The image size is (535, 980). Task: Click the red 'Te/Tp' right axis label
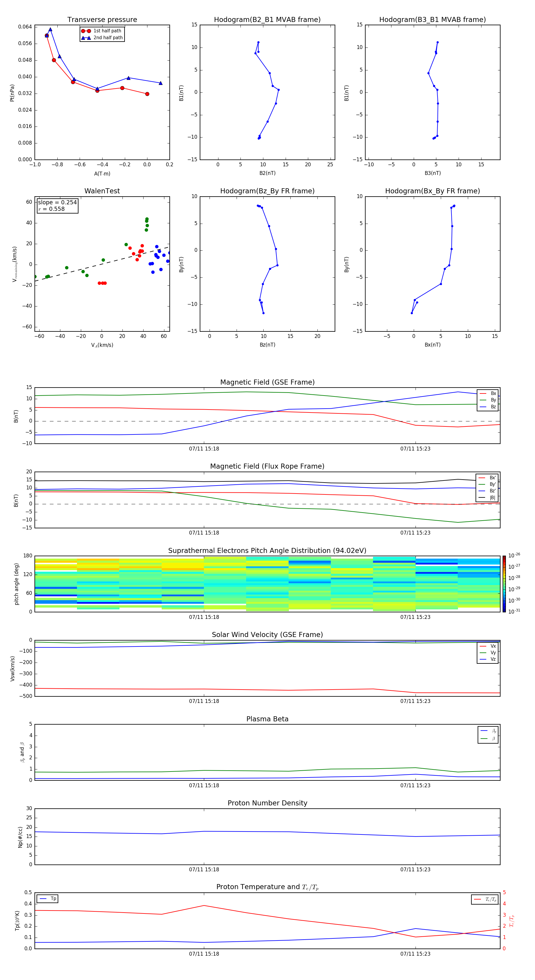tap(512, 921)
